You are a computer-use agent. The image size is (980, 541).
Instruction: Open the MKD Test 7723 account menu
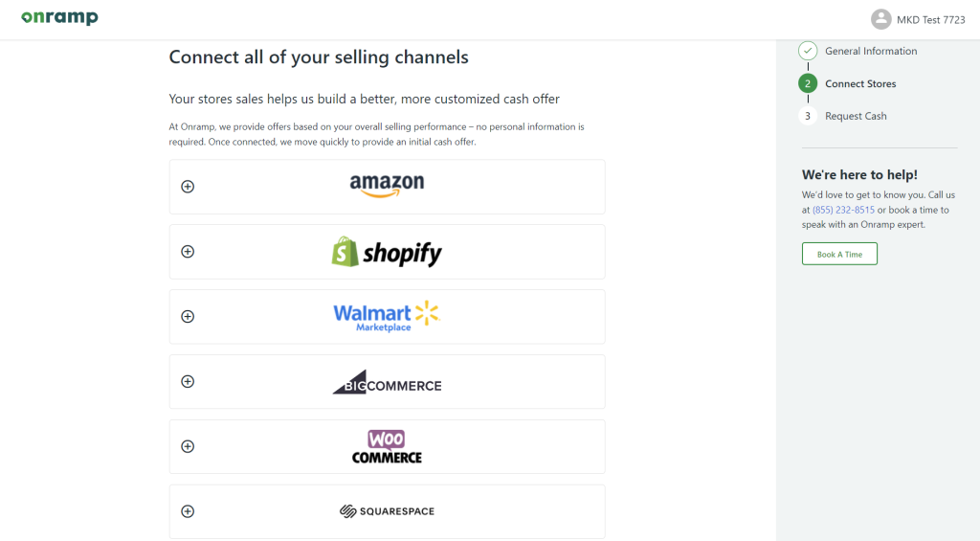(930, 20)
